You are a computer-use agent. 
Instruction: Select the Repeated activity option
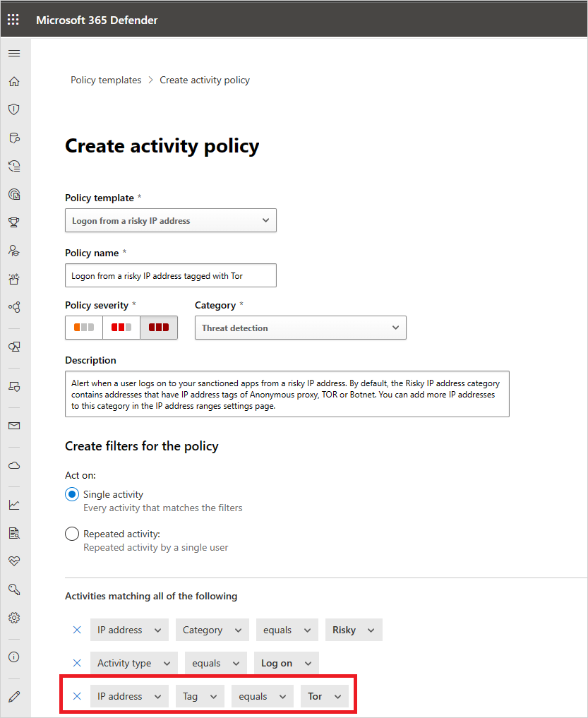71,533
